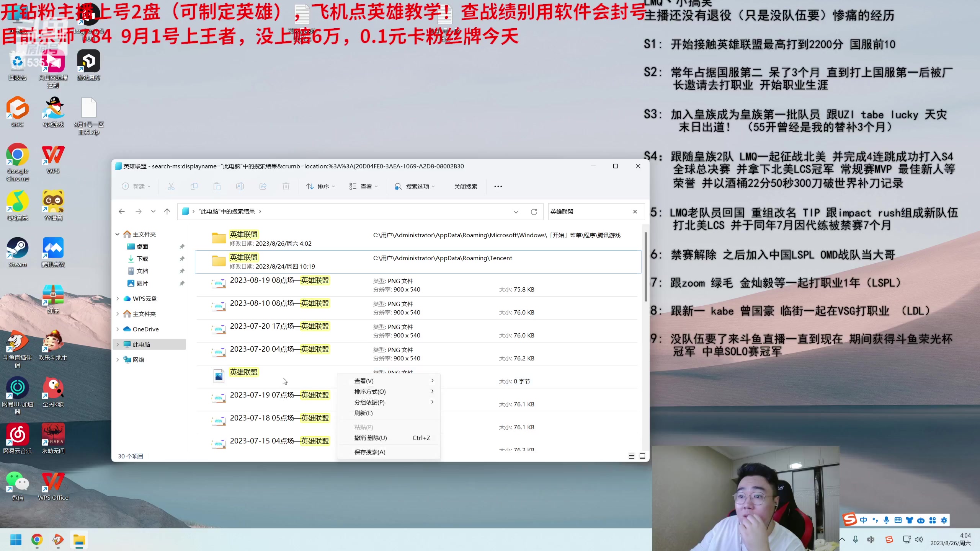Screen dimensions: 980x551
Task: Click the results list vertical scrollbar
Action: click(646, 266)
